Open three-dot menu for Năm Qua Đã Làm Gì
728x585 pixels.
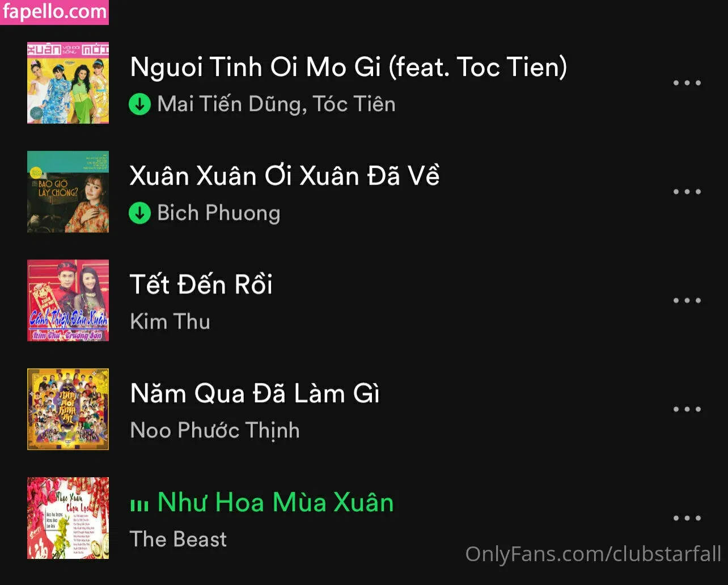point(687,410)
